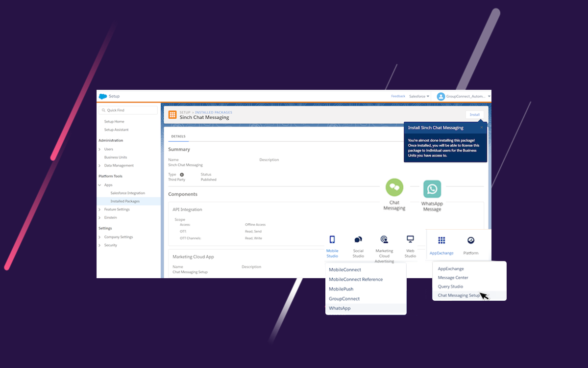Image resolution: width=588 pixels, height=368 pixels.
Task: Select the Marketing Cloud Advertising icon
Action: [384, 239]
